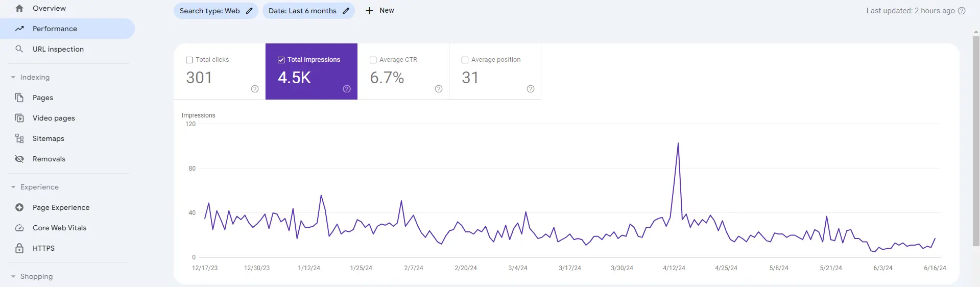Screen dimensions: 980x287
Task: Click the Pages documents icon
Action: tap(19, 98)
